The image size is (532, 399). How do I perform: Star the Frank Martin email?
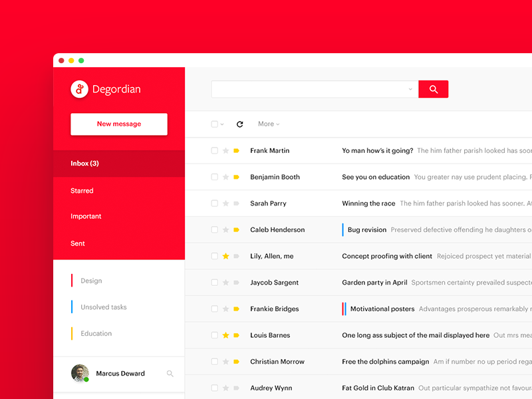(225, 151)
